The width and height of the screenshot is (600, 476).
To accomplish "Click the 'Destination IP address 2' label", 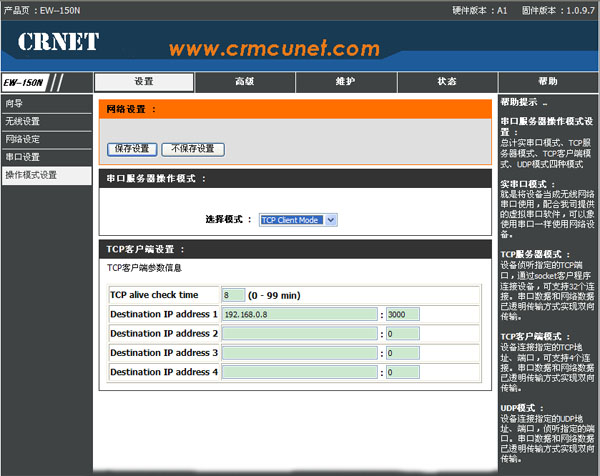I will pos(164,334).
